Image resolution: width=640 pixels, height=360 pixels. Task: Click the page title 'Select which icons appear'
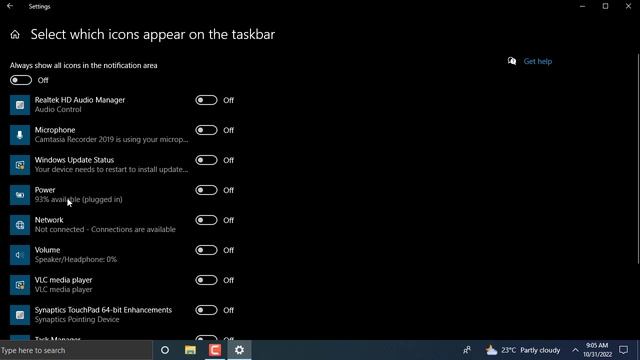[153, 35]
